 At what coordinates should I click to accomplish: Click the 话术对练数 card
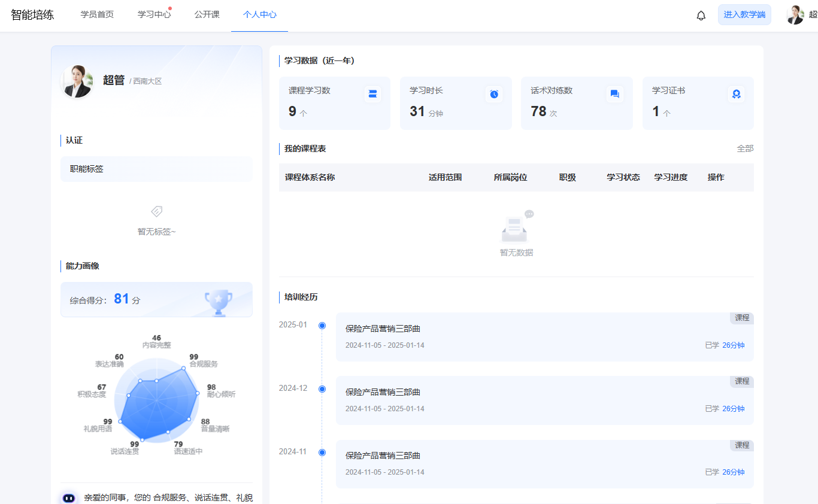577,103
